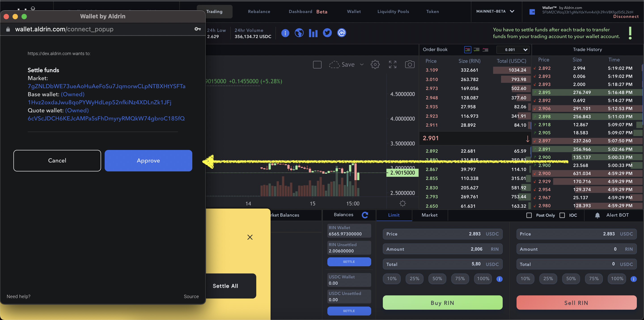Close the yellow notification with the X
Image resolution: width=644 pixels, height=320 pixels.
pos(250,237)
